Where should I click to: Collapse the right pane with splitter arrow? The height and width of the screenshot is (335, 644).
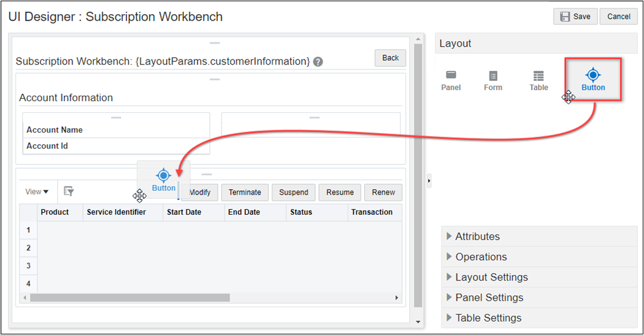point(429,181)
